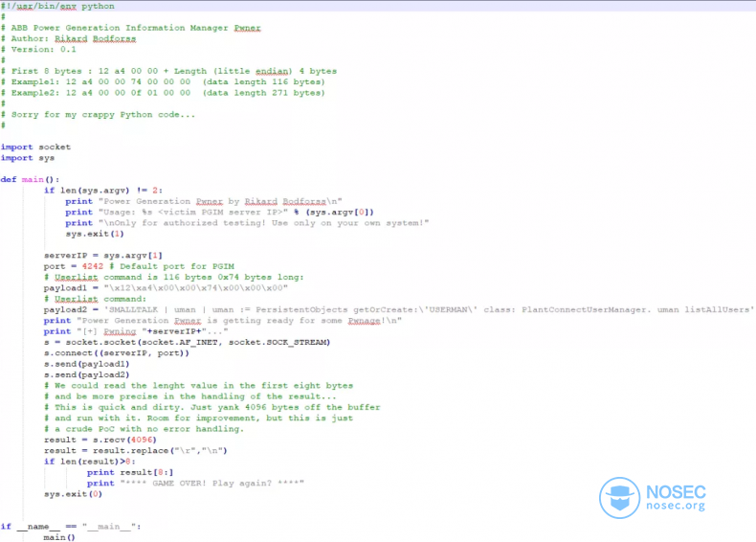
Task: Click the comment 'a crude PoC with no error handling.'
Action: point(145,429)
